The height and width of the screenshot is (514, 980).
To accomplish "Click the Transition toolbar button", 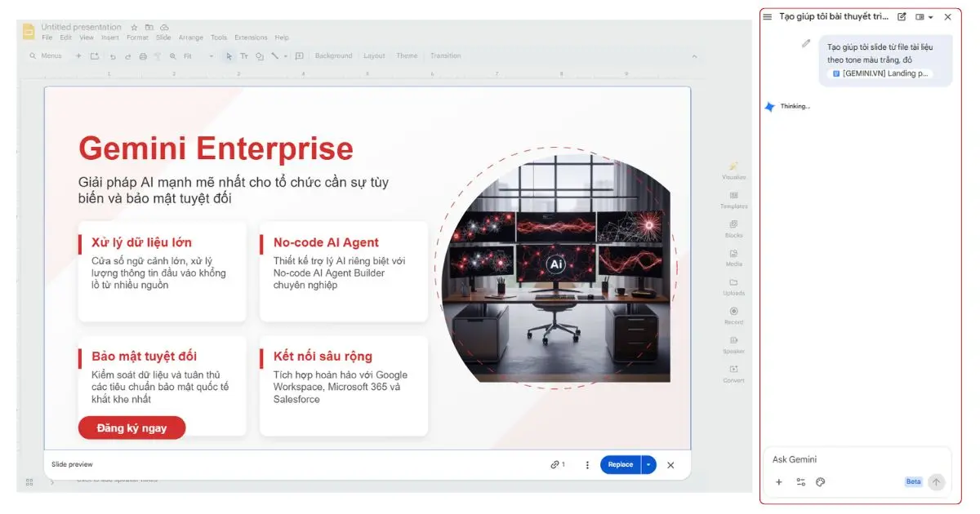I will [445, 56].
